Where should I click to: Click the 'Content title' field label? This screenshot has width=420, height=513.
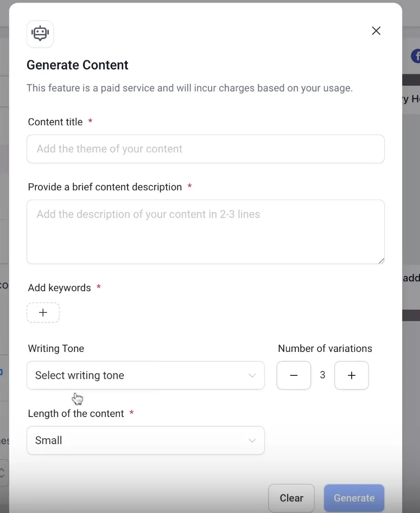pos(55,122)
